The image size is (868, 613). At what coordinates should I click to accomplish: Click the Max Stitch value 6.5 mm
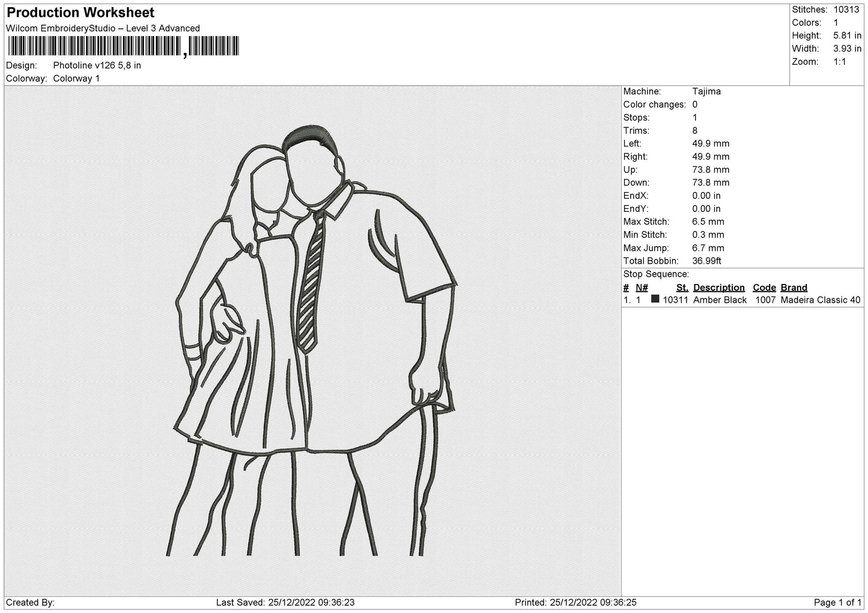coord(708,222)
